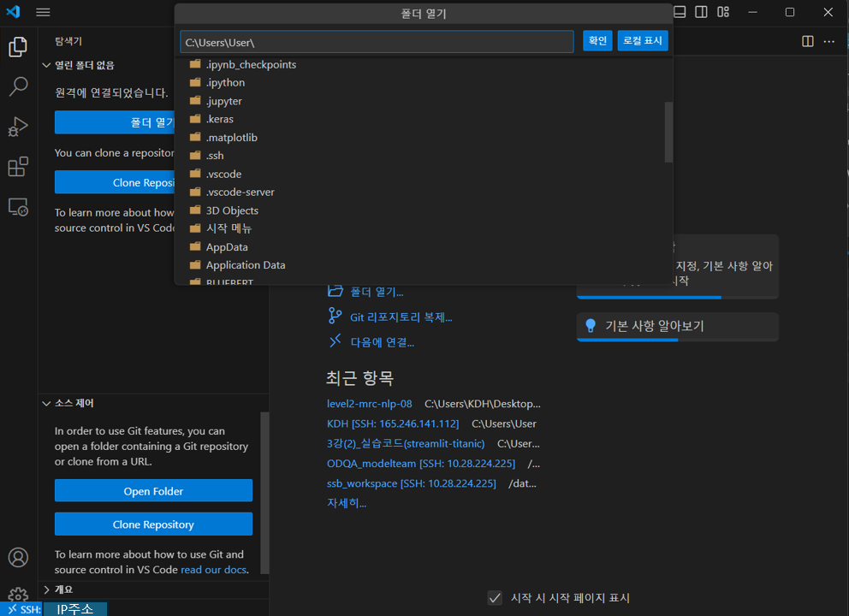Select the .jupyter folder entry
The height and width of the screenshot is (616, 849).
(x=424, y=101)
